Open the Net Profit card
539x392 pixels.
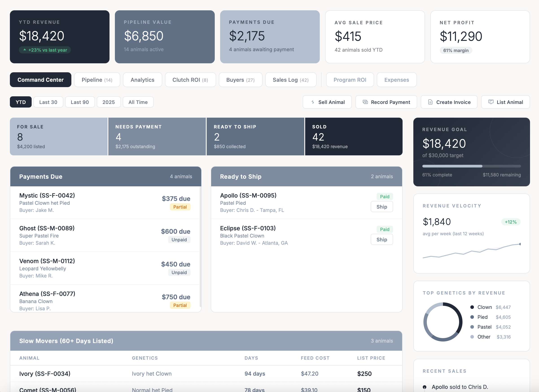480,37
